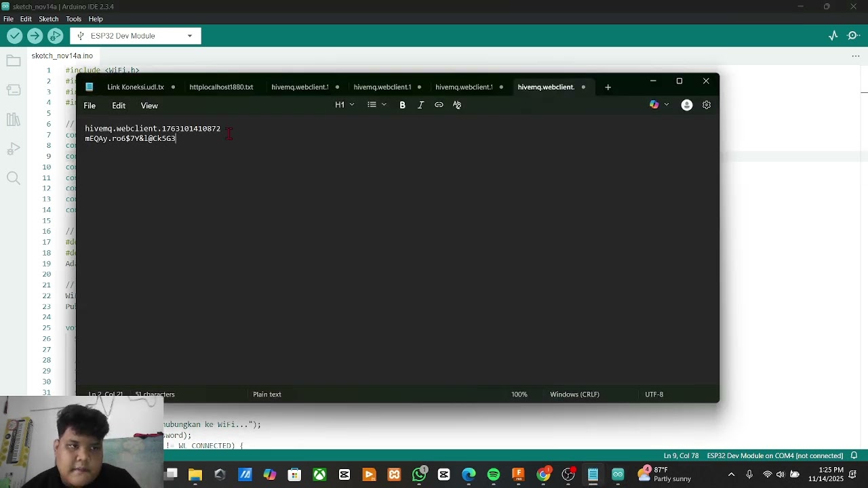Click the hivemq.webclient.1763101410872 text line
The image size is (868, 488).
153,129
